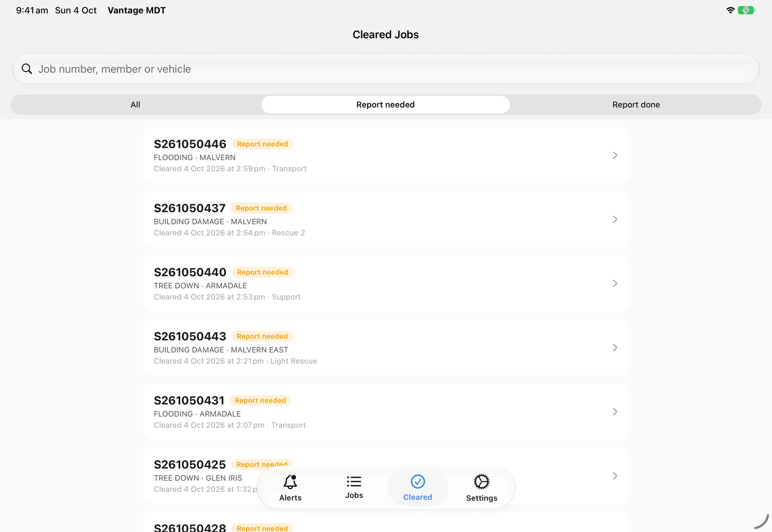Image resolution: width=772 pixels, height=532 pixels.
Task: Click BUILDING DAMAGE · MALVERN EAST description
Action: coord(221,350)
